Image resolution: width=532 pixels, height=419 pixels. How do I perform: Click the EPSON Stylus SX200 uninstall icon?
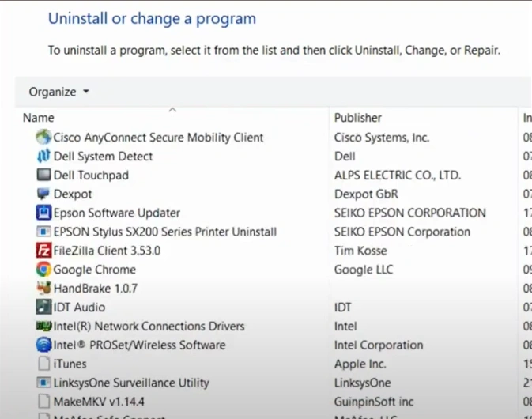click(x=43, y=232)
